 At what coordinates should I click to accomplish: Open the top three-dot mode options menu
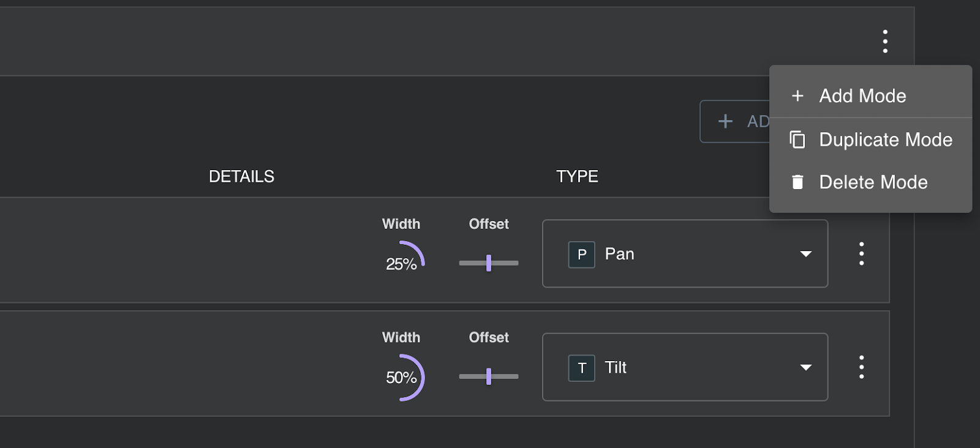click(885, 41)
